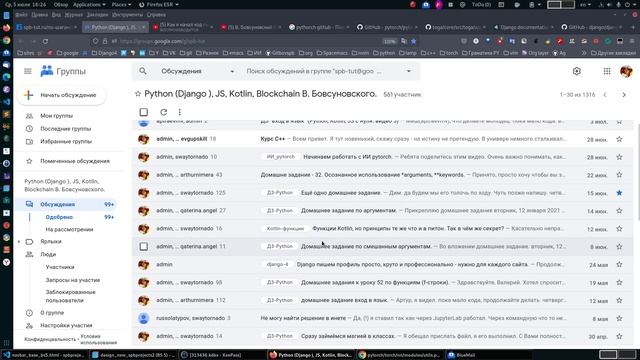The width and height of the screenshot is (640, 360).
Task: Click Начать обсуждение button
Action: tap(62, 95)
